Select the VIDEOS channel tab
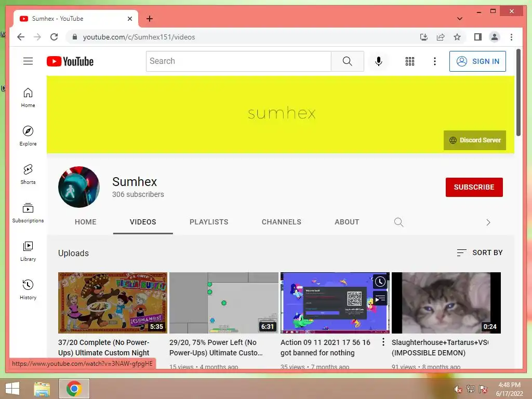Image resolution: width=532 pixels, height=399 pixels. point(143,222)
